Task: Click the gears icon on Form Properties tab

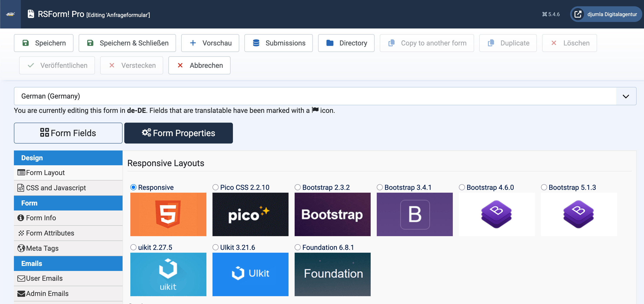Action: click(146, 132)
